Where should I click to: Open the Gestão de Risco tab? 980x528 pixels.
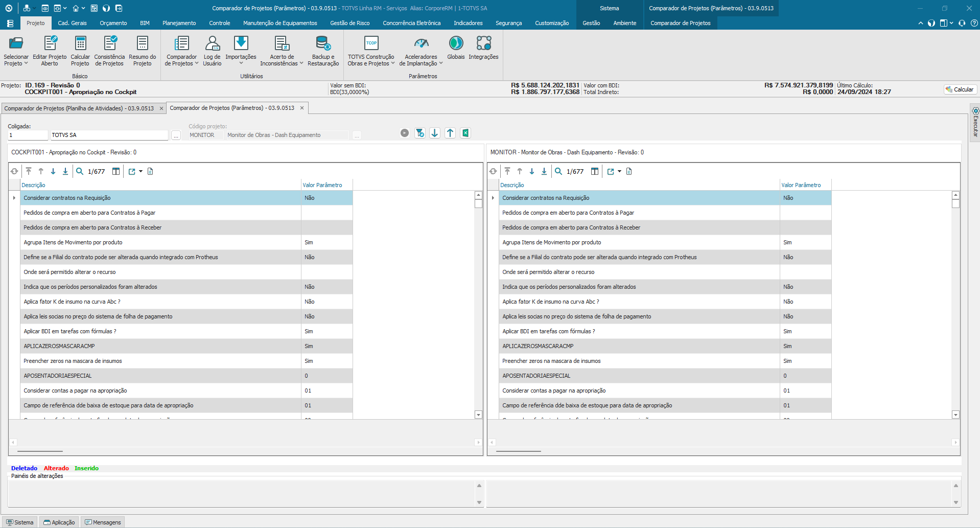[x=350, y=23]
